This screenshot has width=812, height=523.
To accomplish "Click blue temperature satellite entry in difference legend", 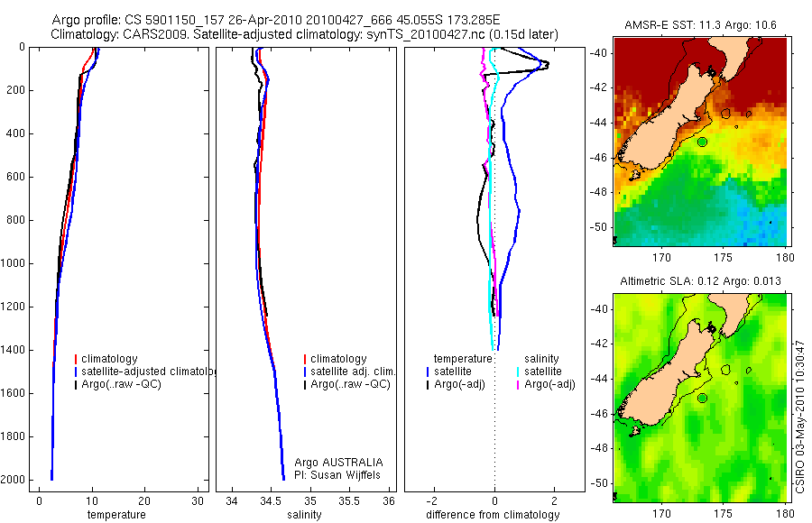I will (x=449, y=372).
